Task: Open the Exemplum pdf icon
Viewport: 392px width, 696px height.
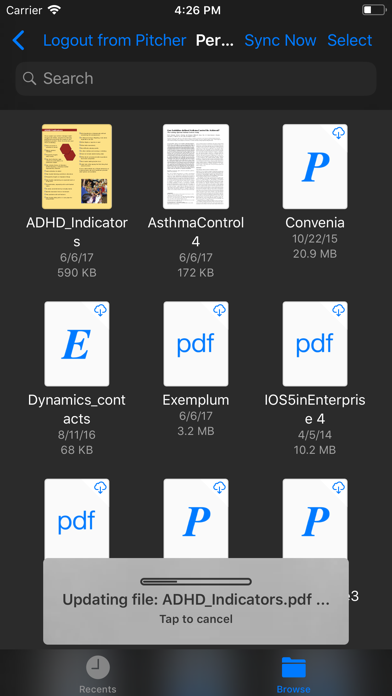Action: (196, 344)
